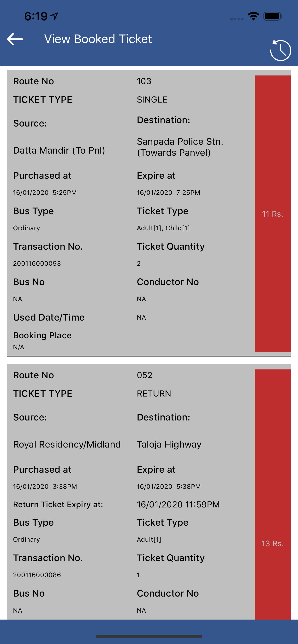This screenshot has width=298, height=644.
Task: Tap route number 052
Action: (144, 375)
